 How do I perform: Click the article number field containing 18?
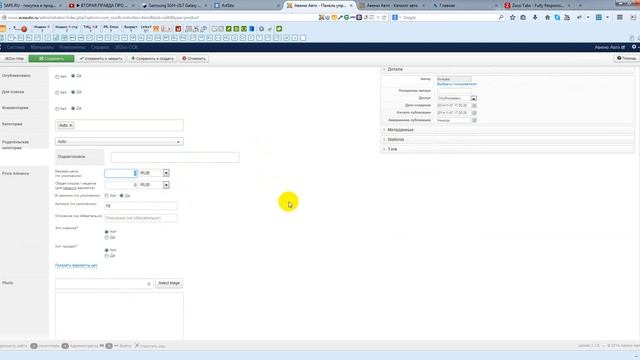[141, 206]
